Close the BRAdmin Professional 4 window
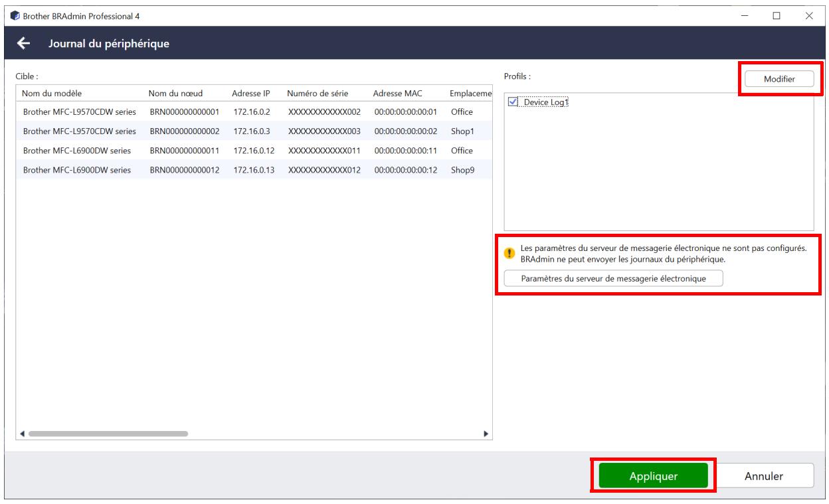 pos(808,15)
